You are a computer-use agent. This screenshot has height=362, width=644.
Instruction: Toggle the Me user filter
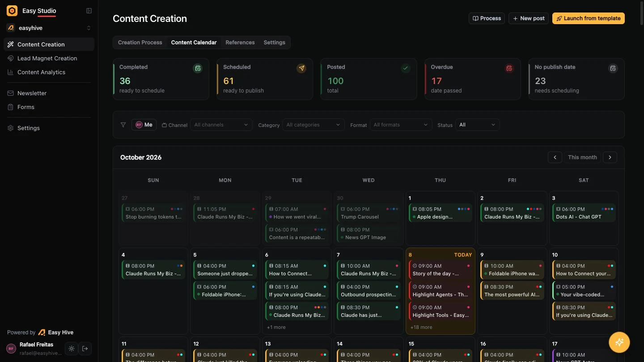pyautogui.click(x=144, y=125)
